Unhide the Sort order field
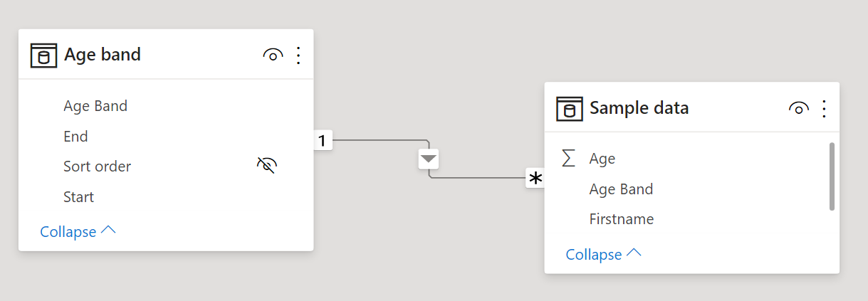 [x=266, y=166]
